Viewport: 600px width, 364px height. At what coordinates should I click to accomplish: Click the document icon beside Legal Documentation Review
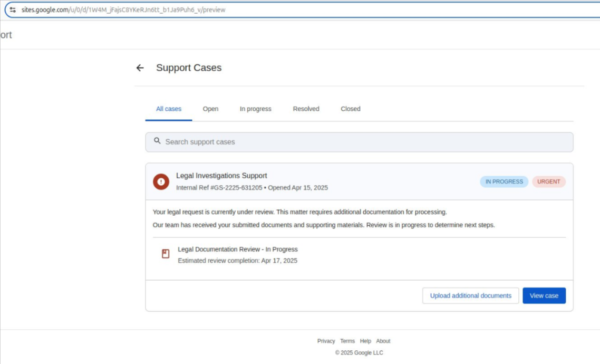(x=165, y=253)
